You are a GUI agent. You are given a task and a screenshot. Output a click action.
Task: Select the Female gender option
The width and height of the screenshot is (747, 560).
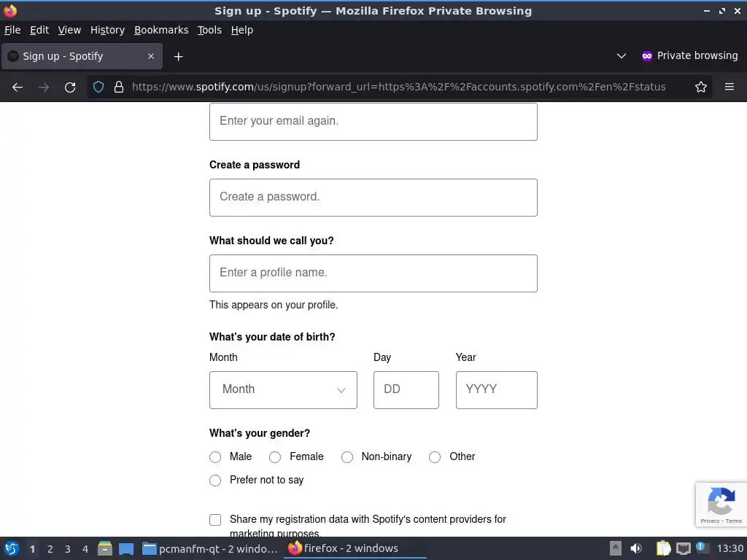(275, 457)
